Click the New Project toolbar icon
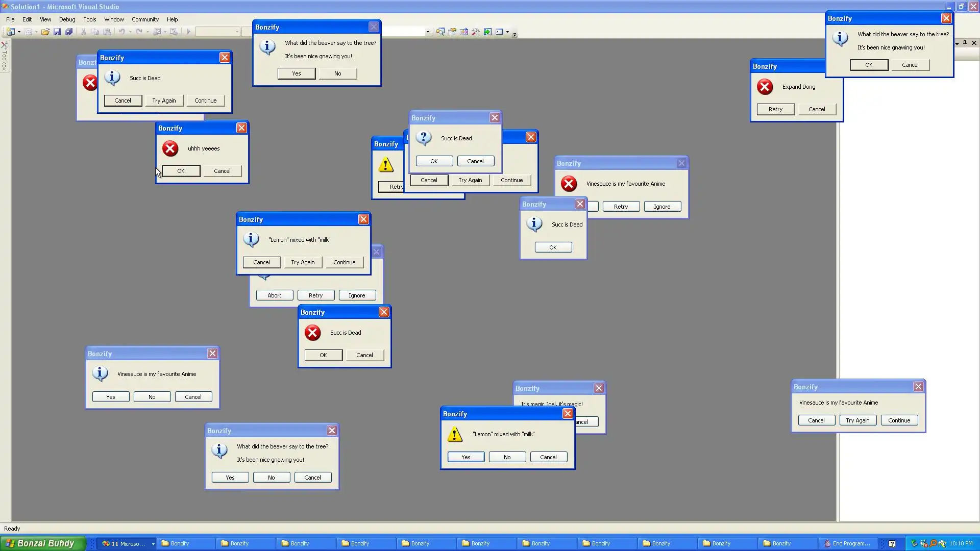The width and height of the screenshot is (980, 551). click(x=10, y=32)
